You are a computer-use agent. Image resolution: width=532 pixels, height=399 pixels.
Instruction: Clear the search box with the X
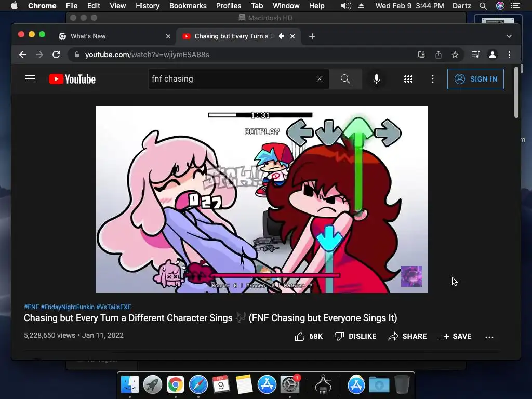pyautogui.click(x=320, y=79)
